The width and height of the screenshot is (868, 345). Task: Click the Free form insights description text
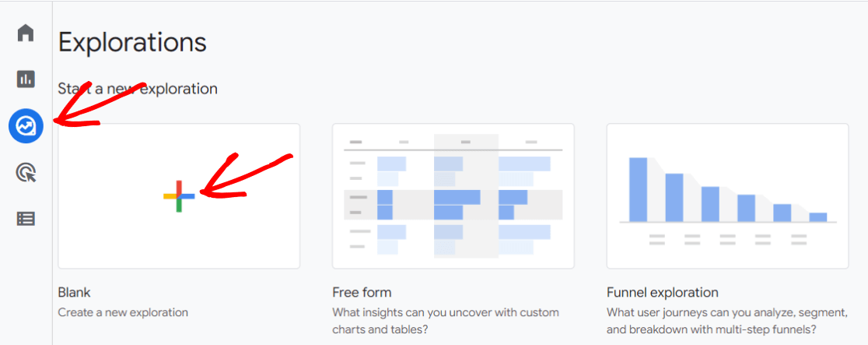445,320
